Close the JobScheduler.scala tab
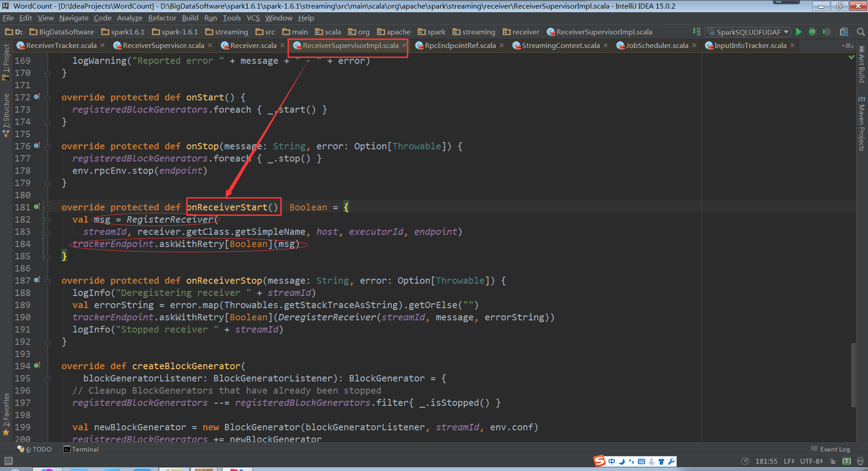 click(694, 45)
